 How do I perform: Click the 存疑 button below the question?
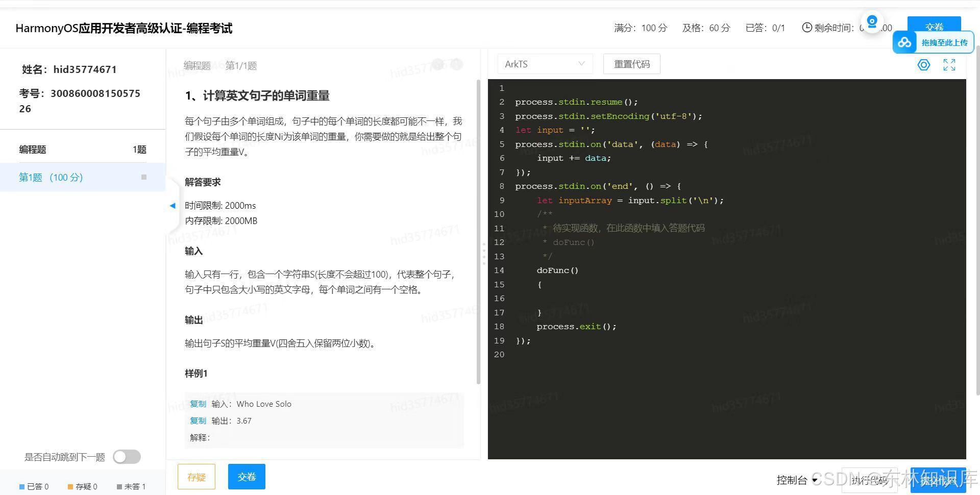(197, 477)
